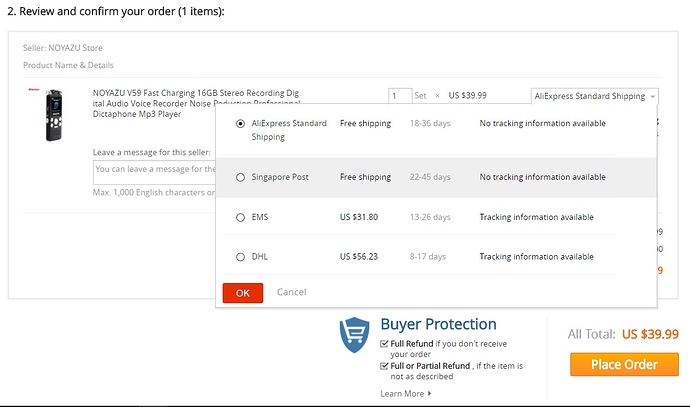Click Tracking information available for EMS
The width and height of the screenshot is (690, 407).
(x=536, y=217)
